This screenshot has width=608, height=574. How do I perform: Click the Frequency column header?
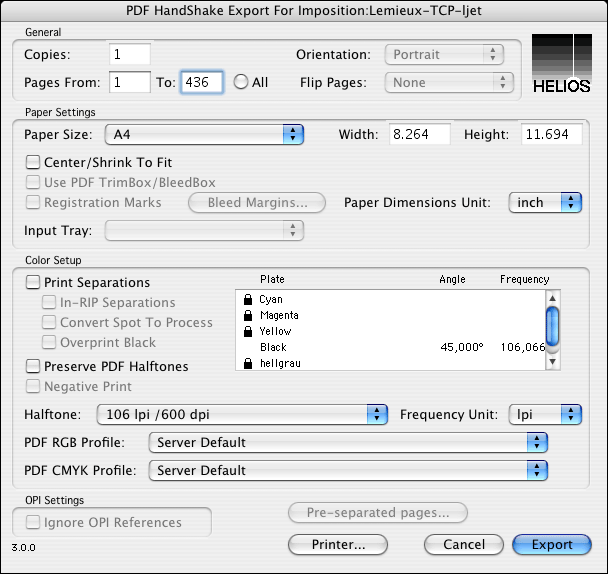[524, 279]
